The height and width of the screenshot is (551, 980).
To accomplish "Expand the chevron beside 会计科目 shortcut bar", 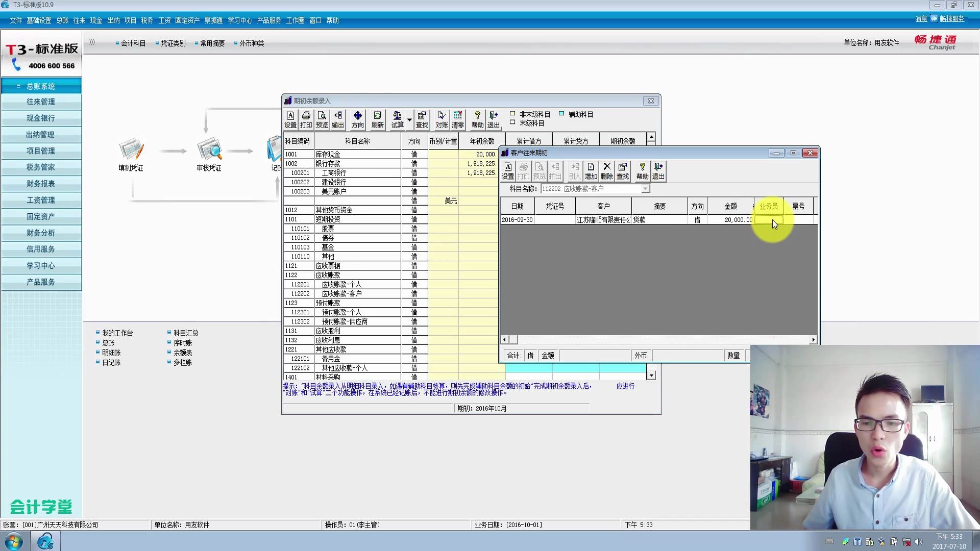I will (92, 42).
